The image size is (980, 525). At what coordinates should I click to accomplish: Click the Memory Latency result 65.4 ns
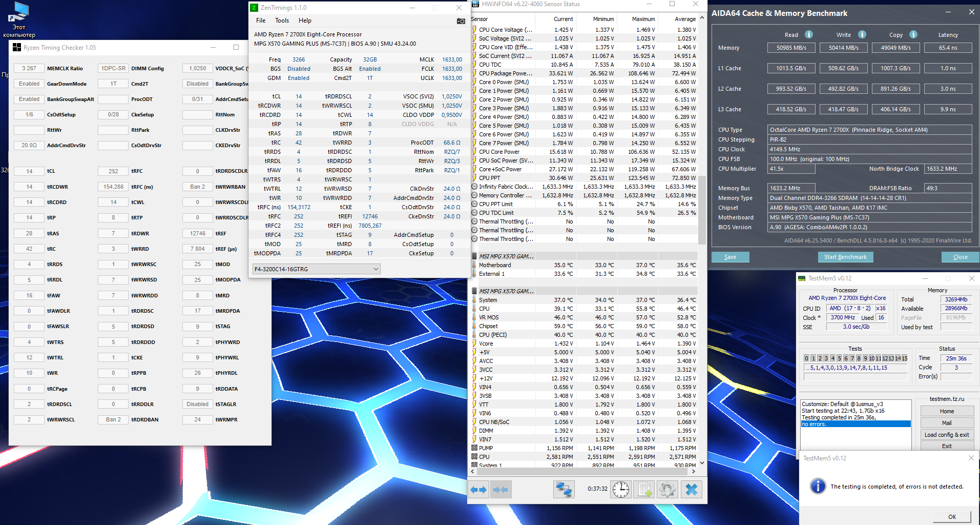pos(948,48)
